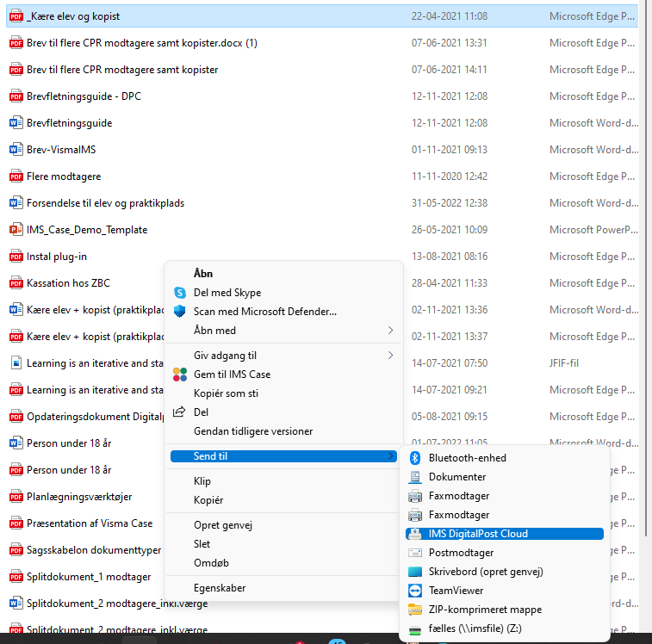Click the Word icon of Brevfletningsguide file
Image resolution: width=652 pixels, height=644 pixels.
pyautogui.click(x=16, y=123)
